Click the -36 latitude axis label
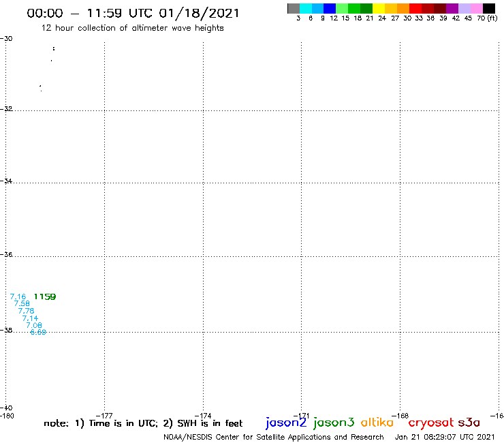Screen dimensions: 504x443 (x=6, y=254)
